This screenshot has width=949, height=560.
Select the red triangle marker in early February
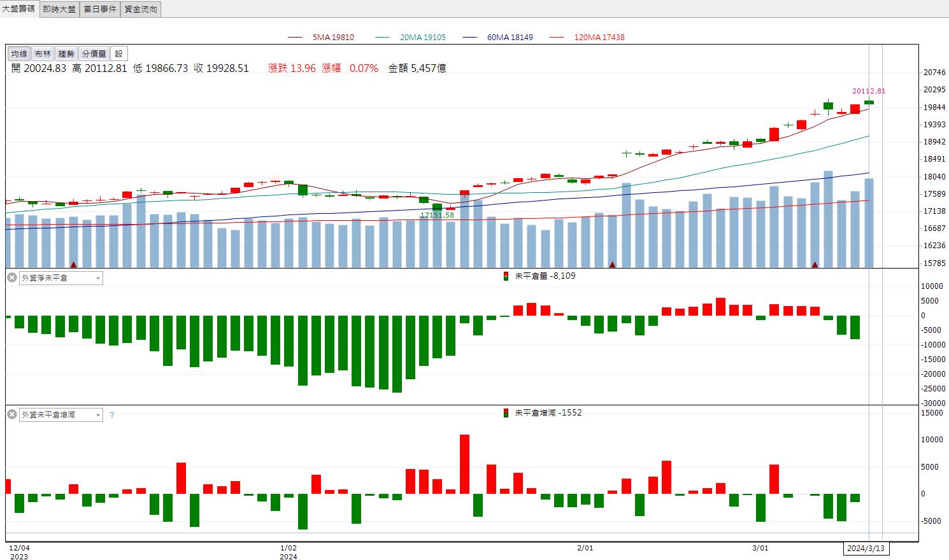(x=612, y=264)
